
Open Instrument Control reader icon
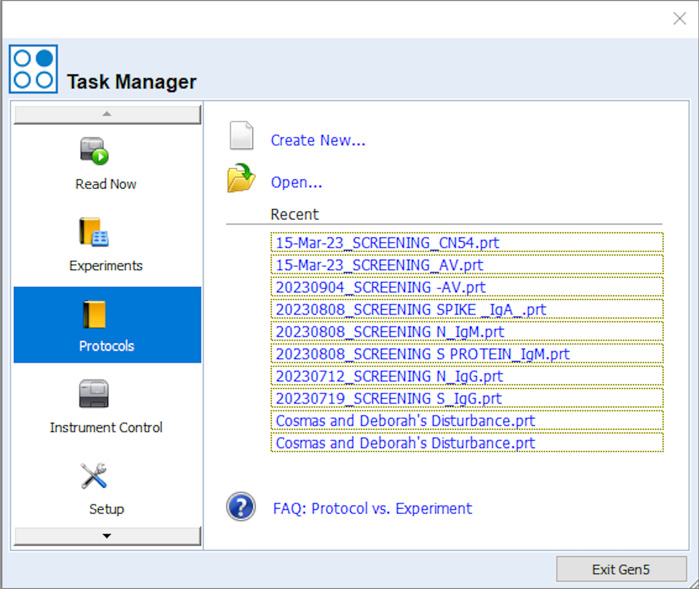94,394
